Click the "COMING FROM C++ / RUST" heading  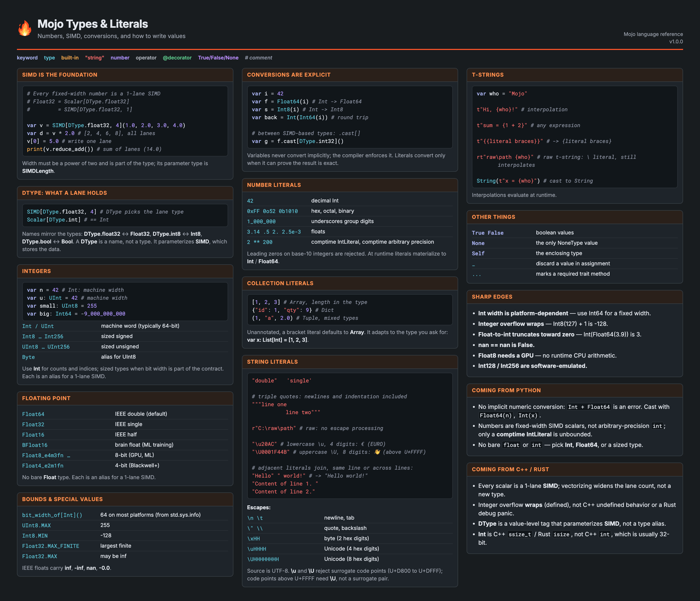click(x=510, y=470)
